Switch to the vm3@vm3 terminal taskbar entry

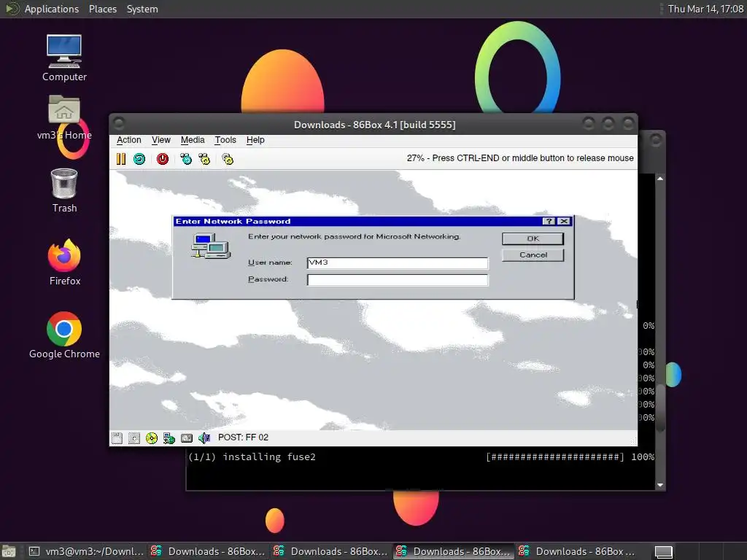click(86, 551)
